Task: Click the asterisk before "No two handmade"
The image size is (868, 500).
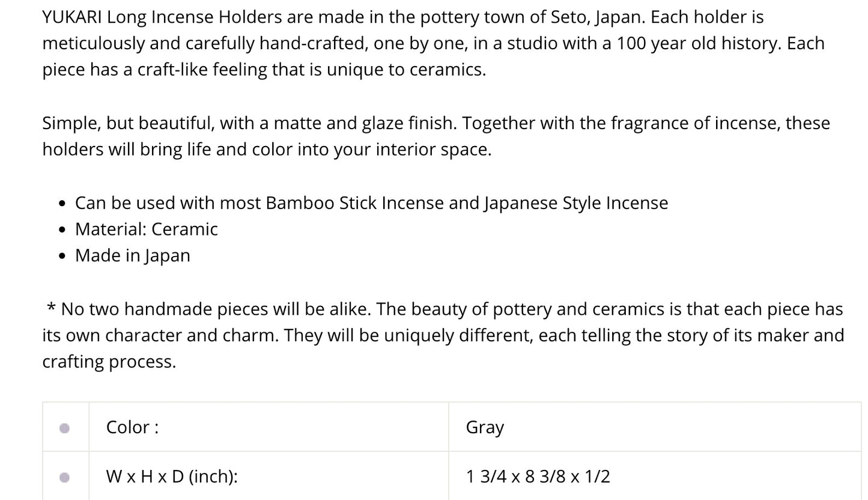Action: [x=51, y=308]
